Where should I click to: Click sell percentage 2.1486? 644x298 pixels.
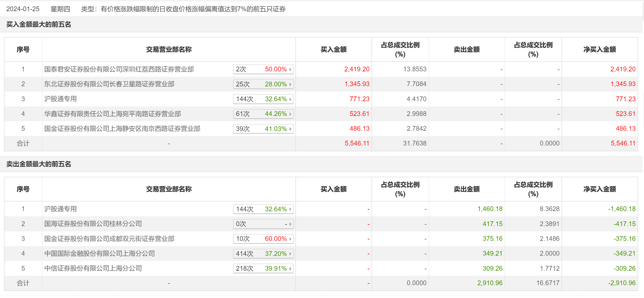(550, 239)
